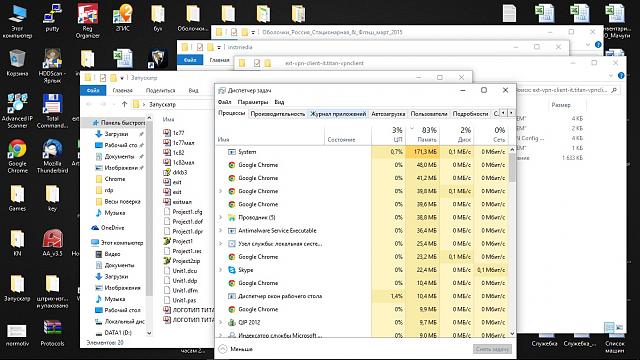Open Mozilla Thunderbird desktop icon
640x360 pixels.
point(52,156)
